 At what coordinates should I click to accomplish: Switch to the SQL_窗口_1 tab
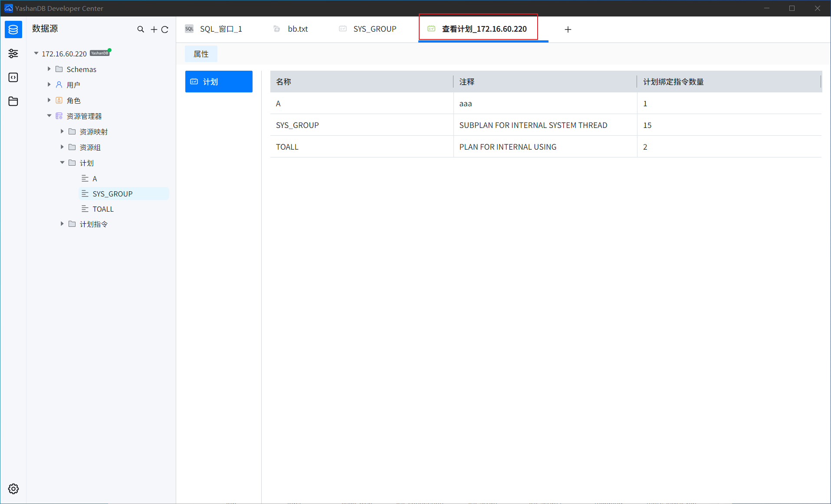(220, 29)
